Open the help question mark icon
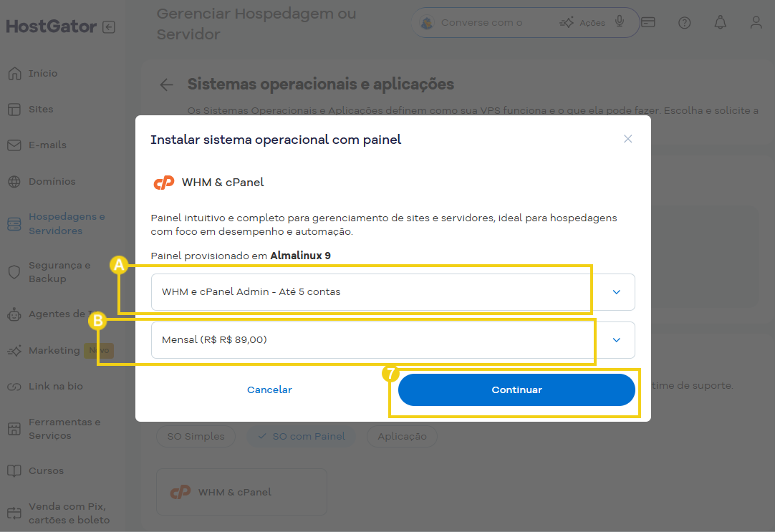The width and height of the screenshot is (775, 532). point(685,22)
